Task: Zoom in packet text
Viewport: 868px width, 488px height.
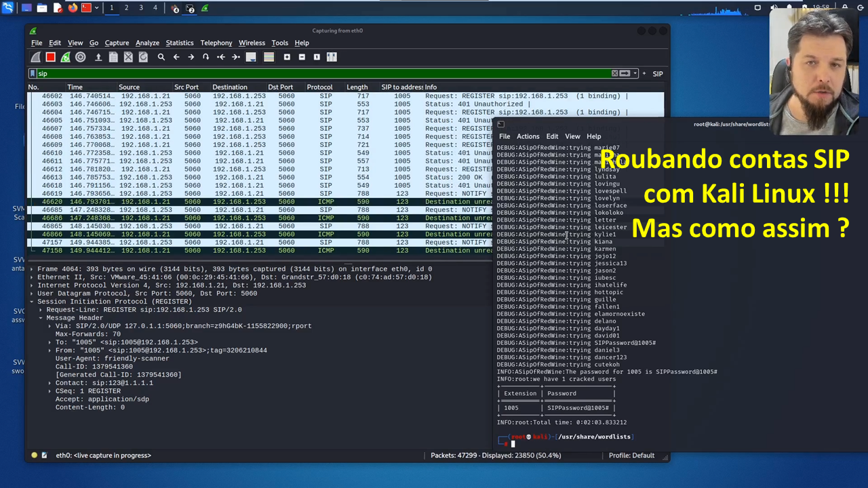Action: 287,57
